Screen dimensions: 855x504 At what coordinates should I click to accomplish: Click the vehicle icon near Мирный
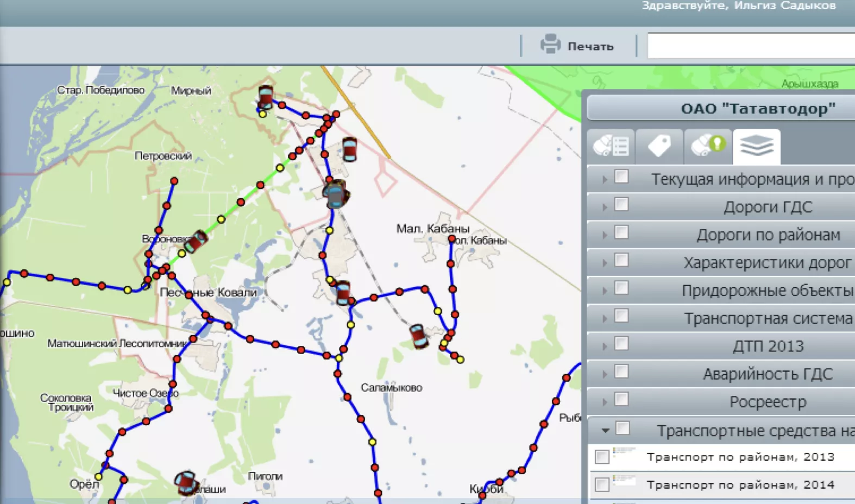pyautogui.click(x=266, y=97)
